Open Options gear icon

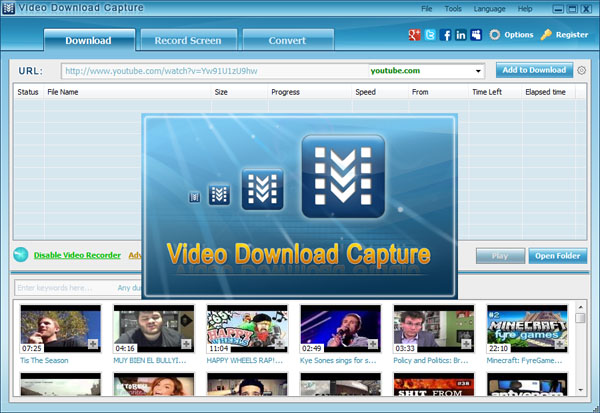(494, 35)
